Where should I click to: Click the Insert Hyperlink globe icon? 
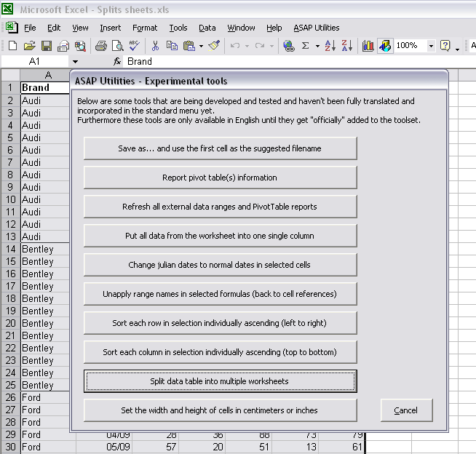[x=289, y=46]
